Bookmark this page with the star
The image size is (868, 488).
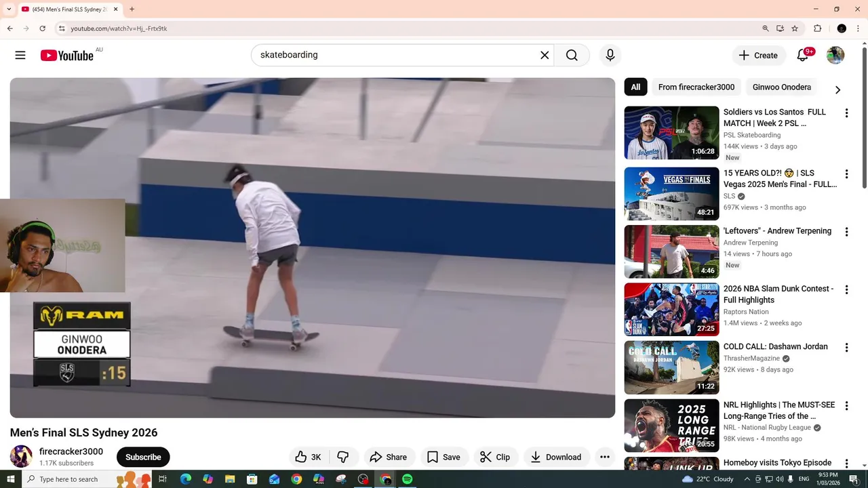tap(795, 28)
